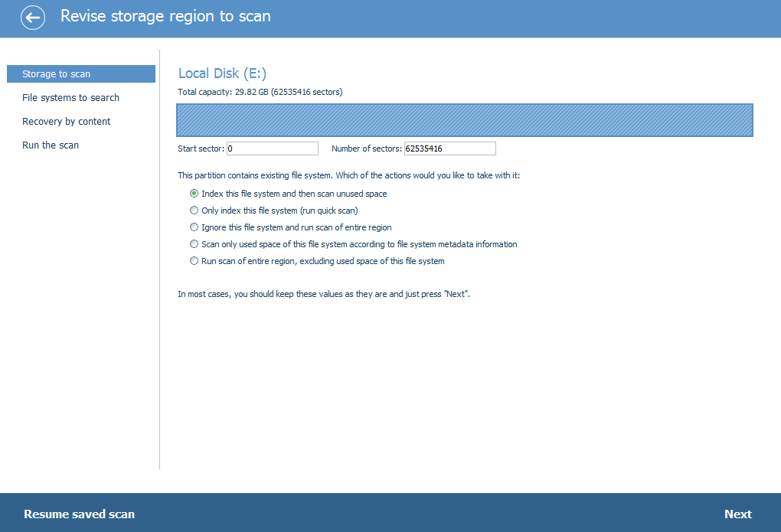Go to Recovery by content step
The width and height of the screenshot is (781, 532).
pyautogui.click(x=67, y=122)
